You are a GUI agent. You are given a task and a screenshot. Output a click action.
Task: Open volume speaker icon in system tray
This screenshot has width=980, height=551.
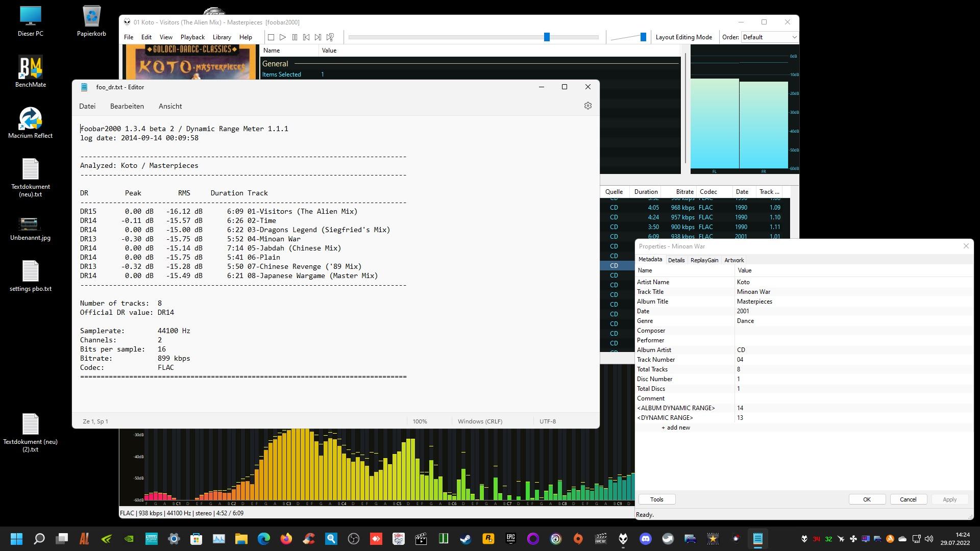(928, 539)
